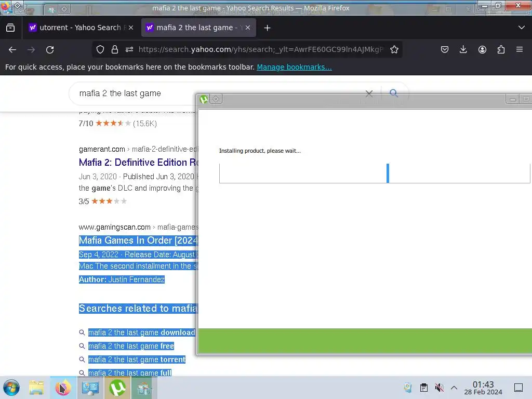Open tracking protection shield icon

pos(100,49)
